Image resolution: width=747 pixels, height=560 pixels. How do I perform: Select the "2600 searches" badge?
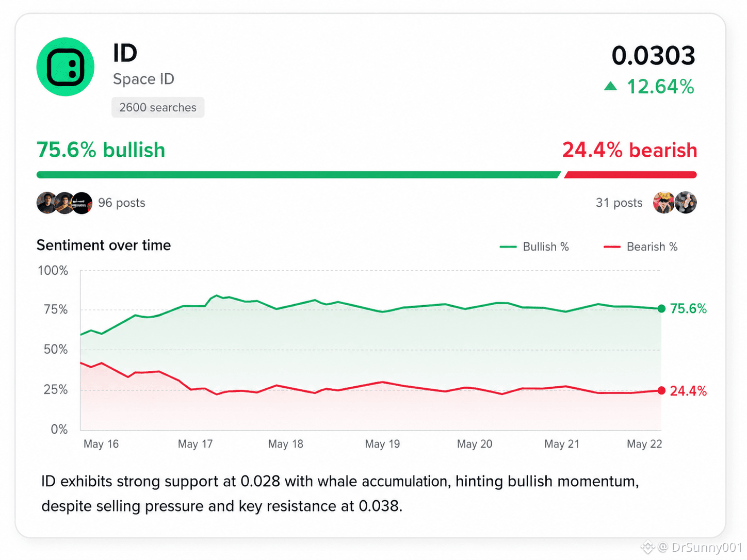(x=158, y=107)
